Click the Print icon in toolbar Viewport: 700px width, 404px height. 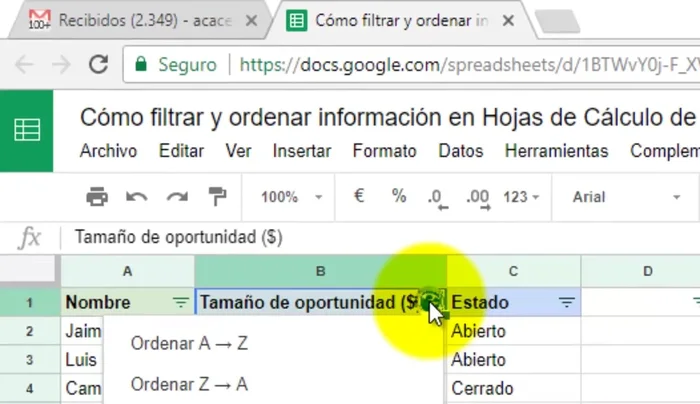[x=97, y=197]
